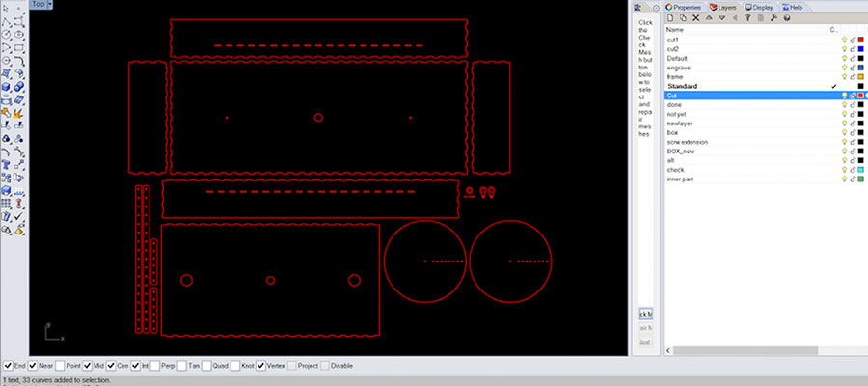
Task: Switch to the Help tab
Action: pos(792,7)
